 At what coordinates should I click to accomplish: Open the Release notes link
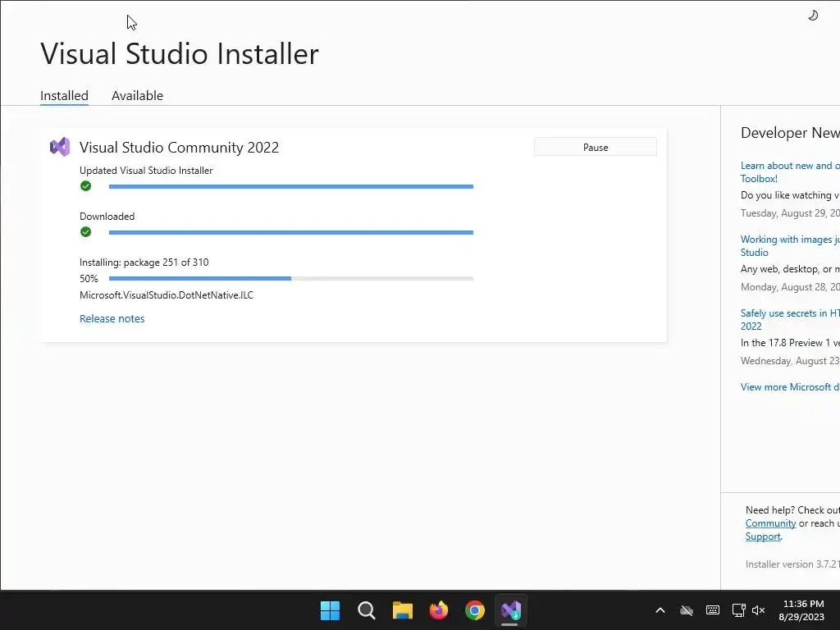112,318
